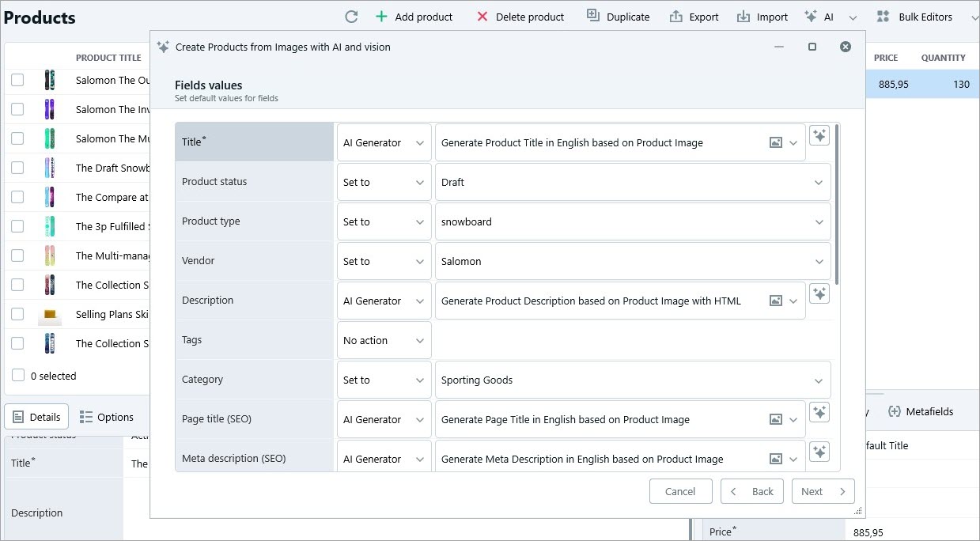
Task: Click the Bulk Editors grid icon
Action: (883, 16)
